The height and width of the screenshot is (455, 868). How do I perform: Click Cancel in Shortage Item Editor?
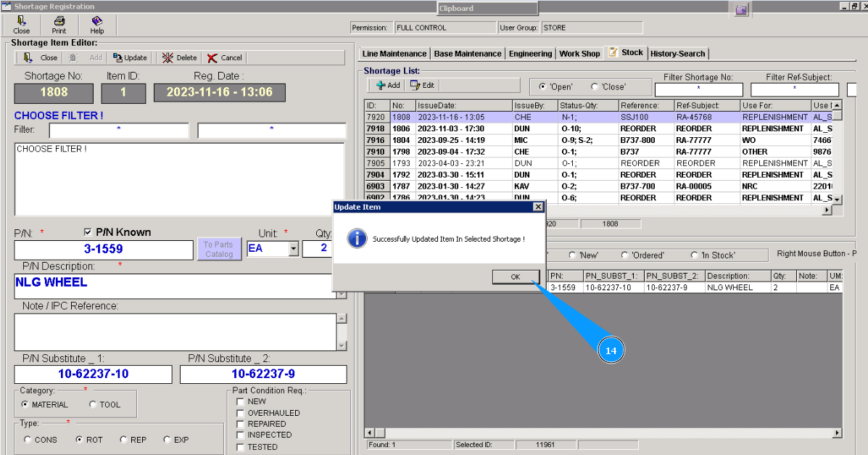225,58
